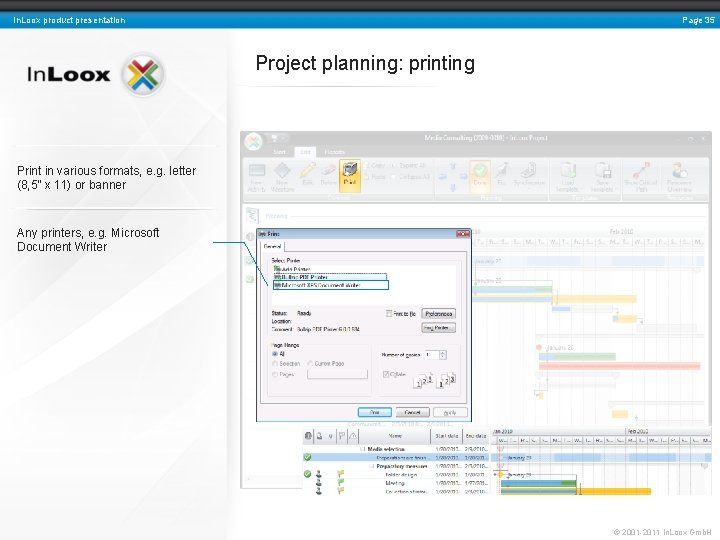Select the General tab in Print dialog
Viewport: 720px width, 540px height.
click(273, 247)
